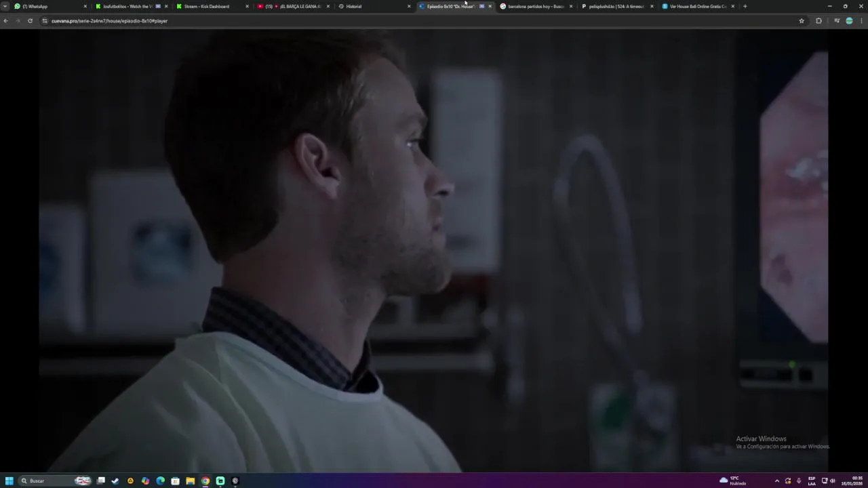Viewport: 868px width, 488px height.
Task: Open the Chrome three-dot menu
Action: (x=861, y=21)
